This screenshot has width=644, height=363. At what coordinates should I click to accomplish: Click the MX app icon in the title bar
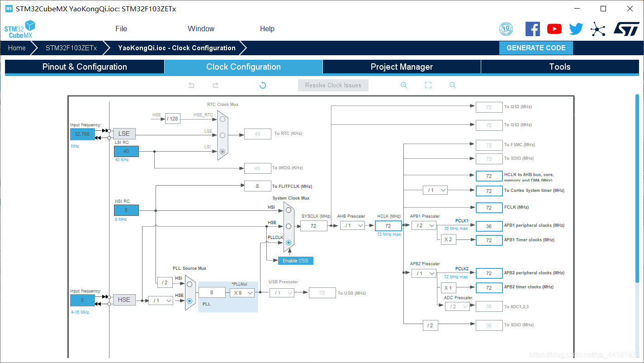click(x=9, y=9)
